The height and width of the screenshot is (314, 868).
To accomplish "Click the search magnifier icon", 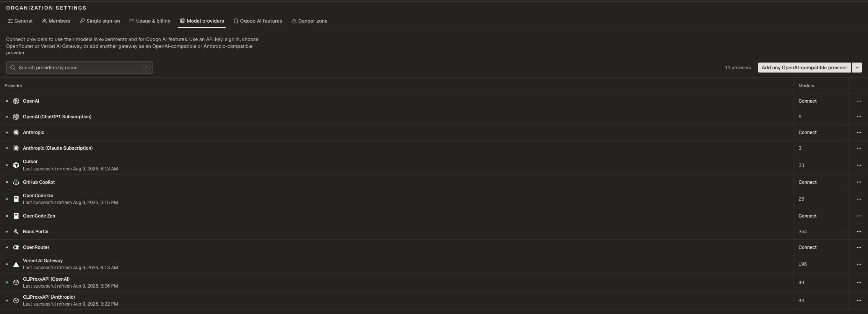I will click(x=13, y=68).
